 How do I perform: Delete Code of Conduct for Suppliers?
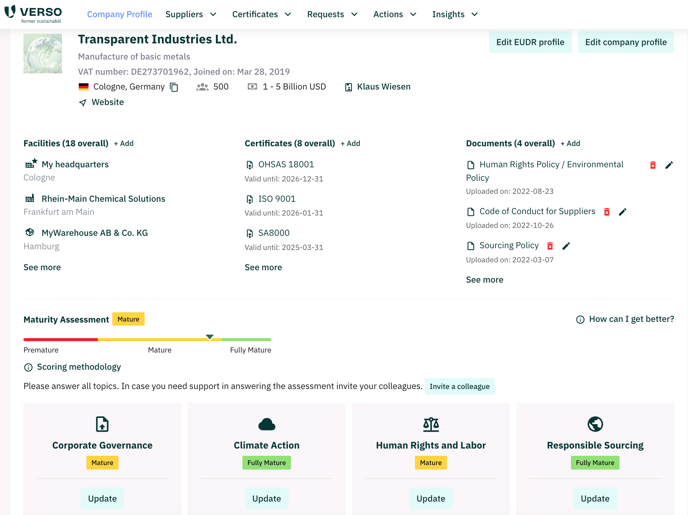click(607, 212)
